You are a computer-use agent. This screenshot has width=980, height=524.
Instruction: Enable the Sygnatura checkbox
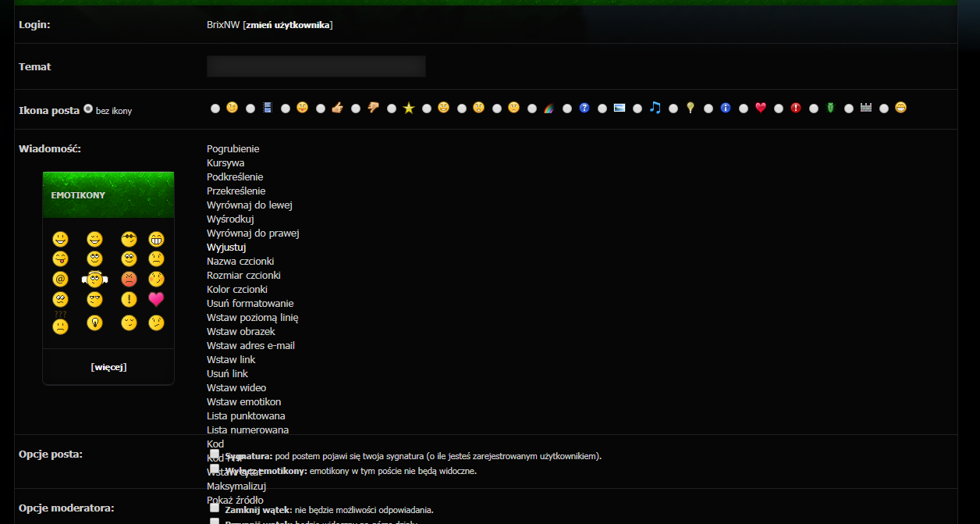click(x=215, y=454)
